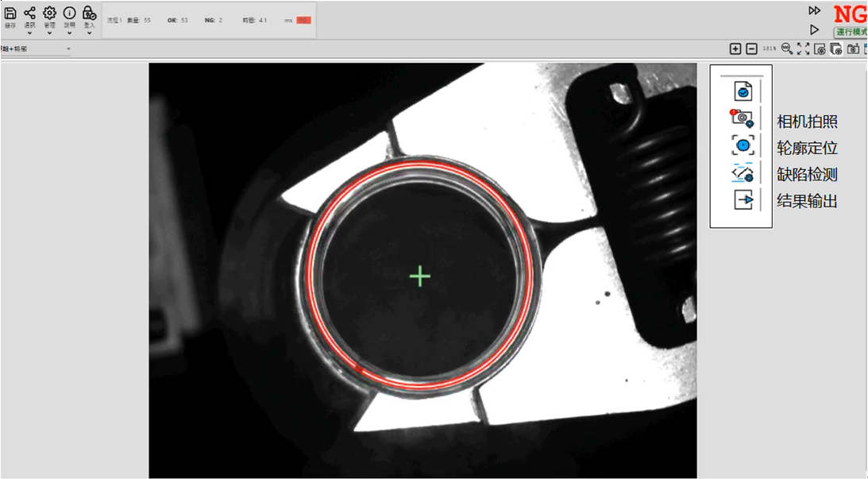Click the document check icon atop flow list
This screenshot has width=868, height=479.
pos(743,92)
